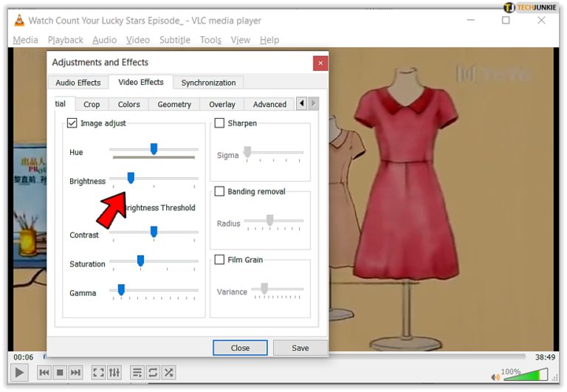The width and height of the screenshot is (567, 392).
Task: Click the Contrast slider handle
Action: point(154,232)
